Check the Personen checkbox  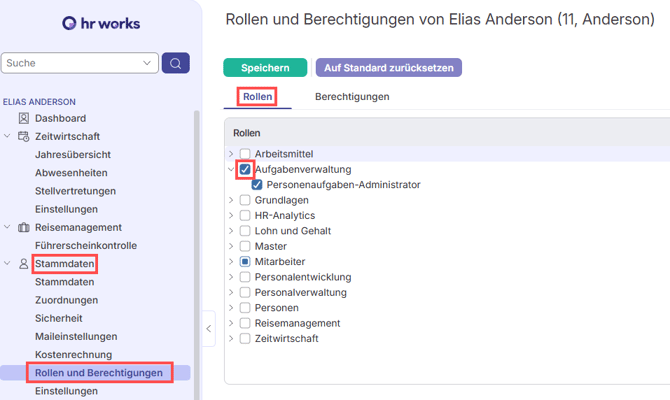[x=245, y=308]
